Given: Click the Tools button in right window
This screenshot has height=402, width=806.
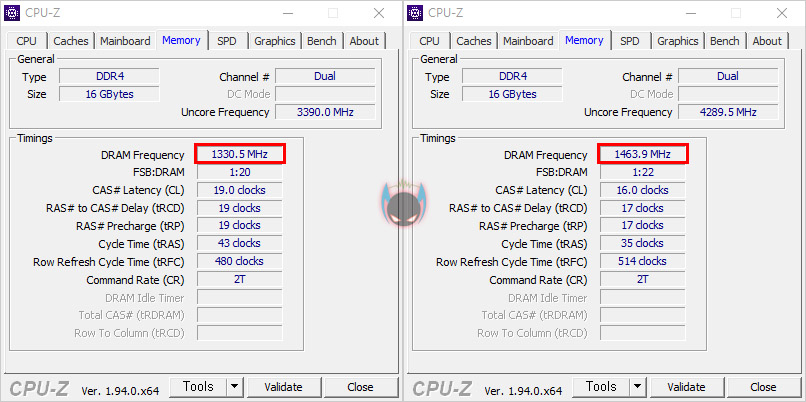Looking at the screenshot, I should tap(601, 387).
